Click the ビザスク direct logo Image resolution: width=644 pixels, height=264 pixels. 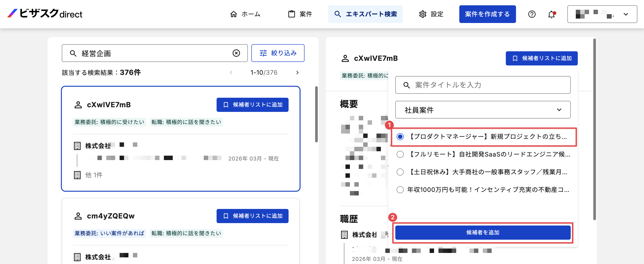45,14
